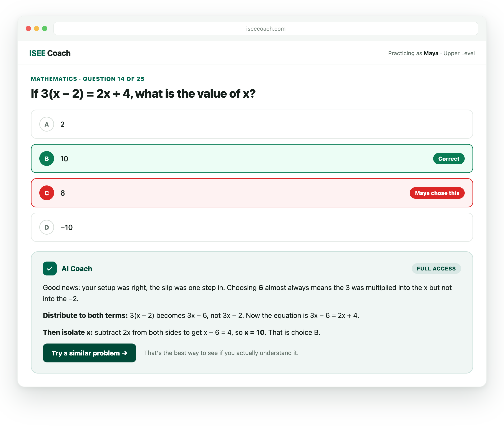
Task: Click the AI Coach checkmark icon
Action: (50, 269)
